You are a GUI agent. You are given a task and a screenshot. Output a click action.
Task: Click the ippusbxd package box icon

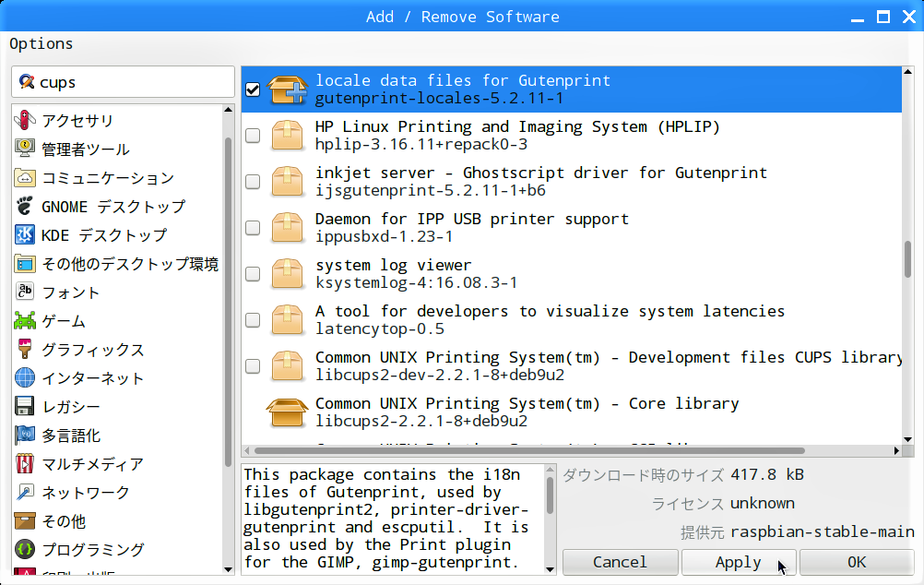tap(287, 227)
